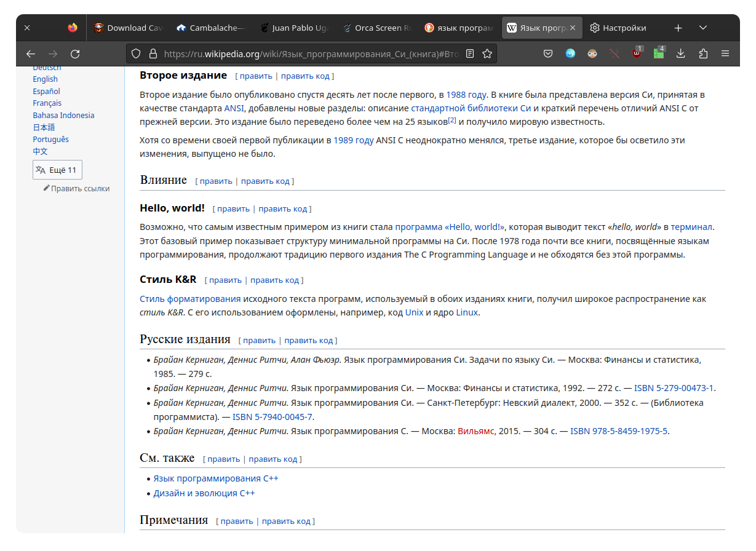Open red Вильямс publisher link
The width and height of the screenshot is (756, 551).
(476, 431)
